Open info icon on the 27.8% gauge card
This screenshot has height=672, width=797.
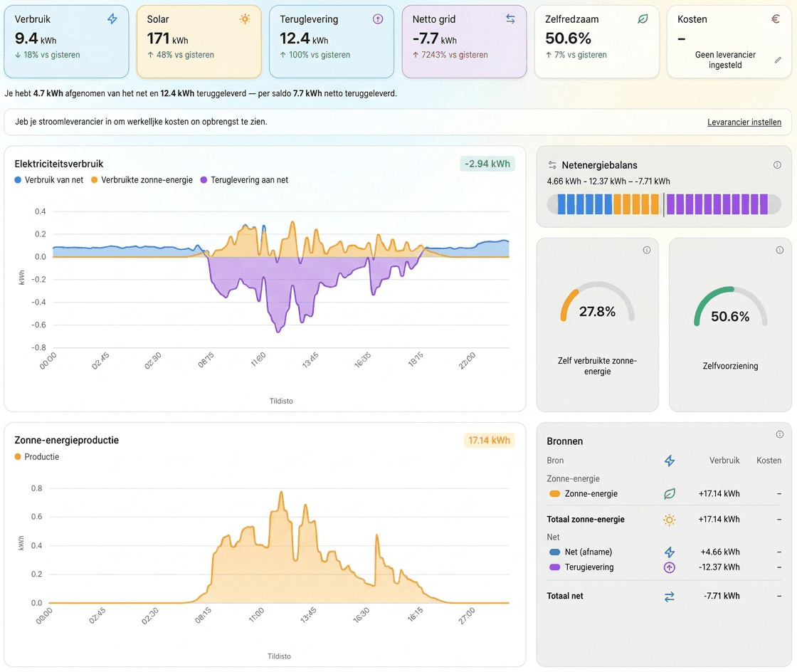(647, 250)
